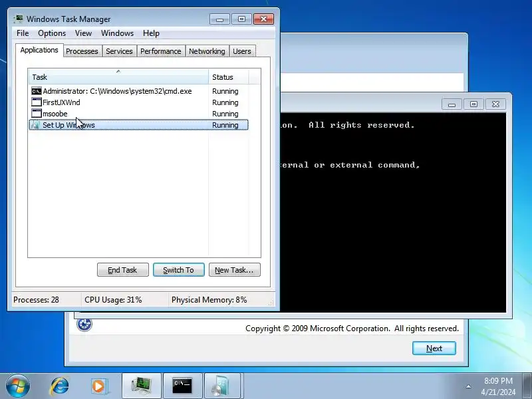Viewport: 532px width, 399px height.
Task: Click CPU Usage: 31% status entry
Action: (113, 300)
